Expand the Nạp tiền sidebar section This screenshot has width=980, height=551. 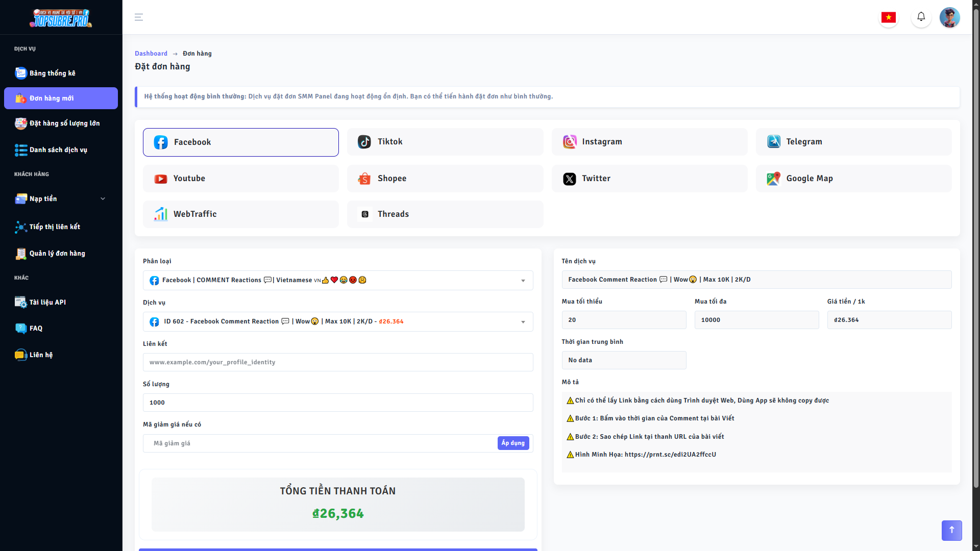pos(61,198)
